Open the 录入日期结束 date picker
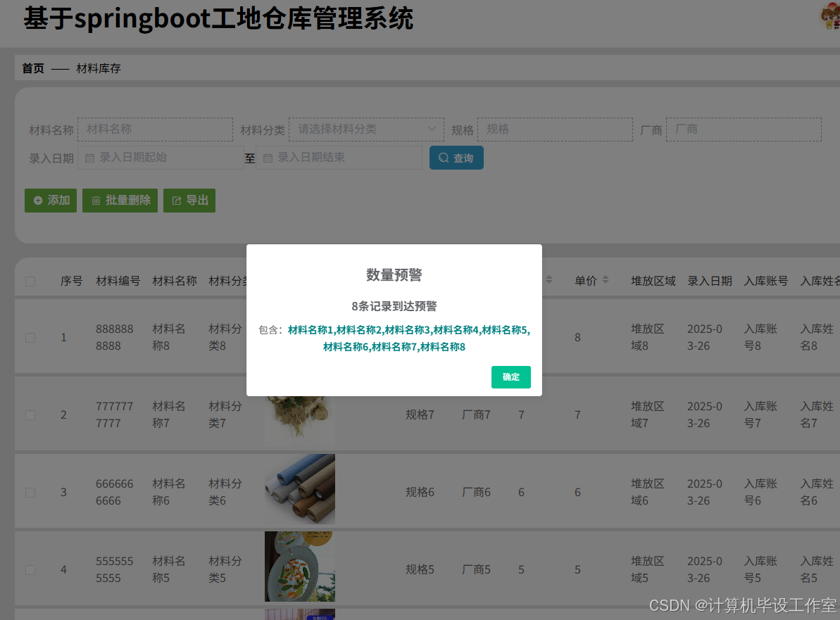The width and height of the screenshot is (840, 620). (339, 158)
